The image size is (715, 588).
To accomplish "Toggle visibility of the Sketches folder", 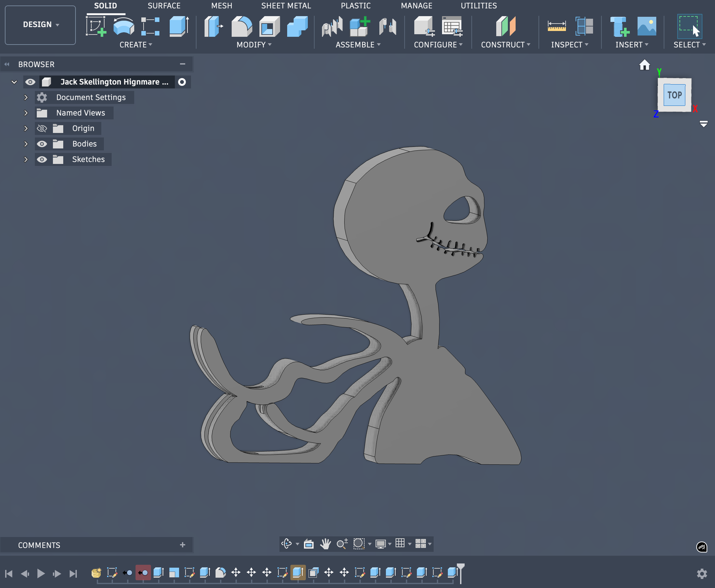I will (42, 159).
